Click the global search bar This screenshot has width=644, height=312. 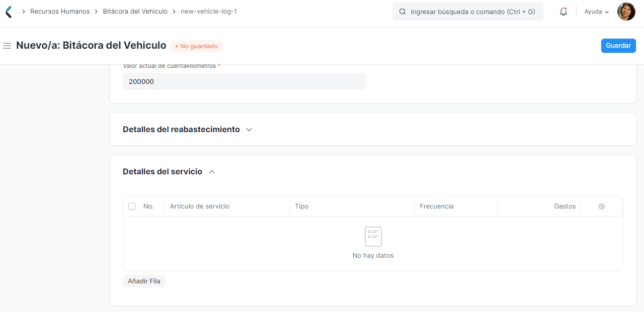click(467, 11)
